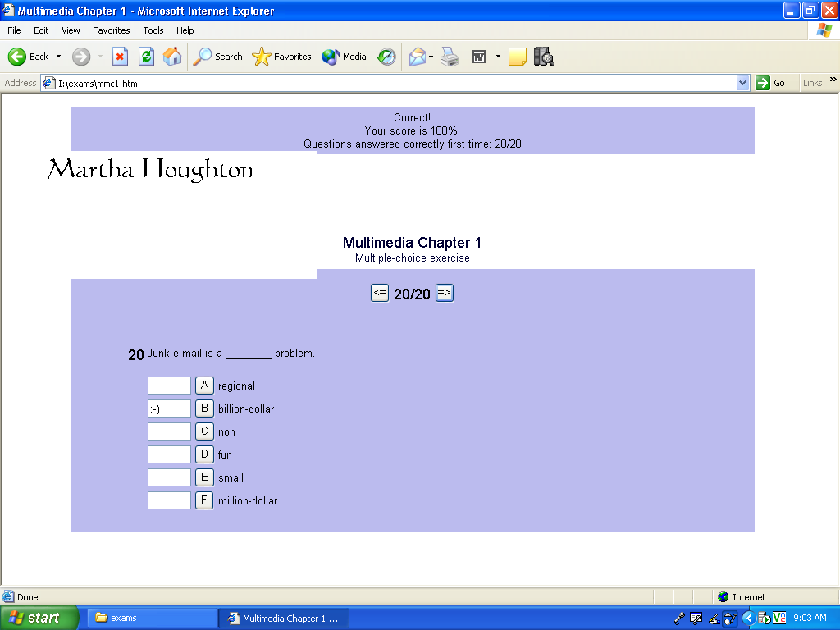
Task: Click the Research icon in the toolbar
Action: pyautogui.click(x=543, y=57)
